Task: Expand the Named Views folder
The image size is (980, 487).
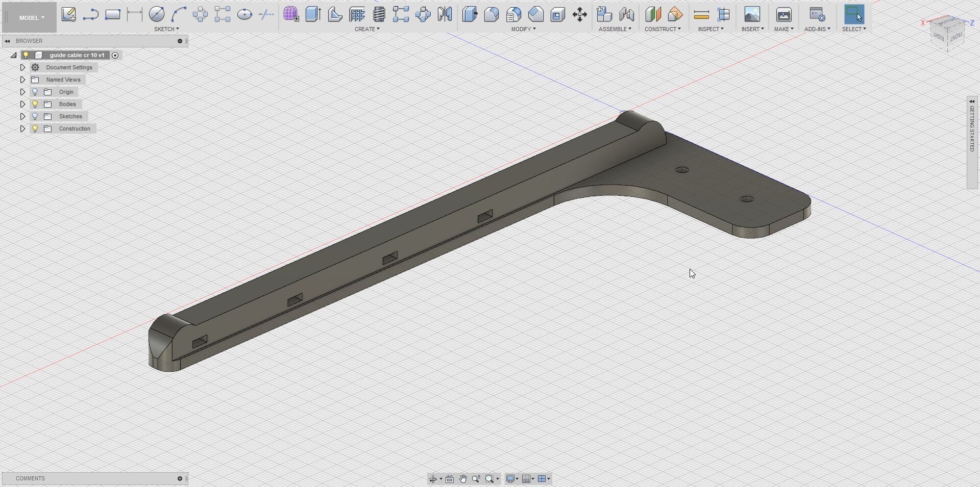Action: (22, 80)
